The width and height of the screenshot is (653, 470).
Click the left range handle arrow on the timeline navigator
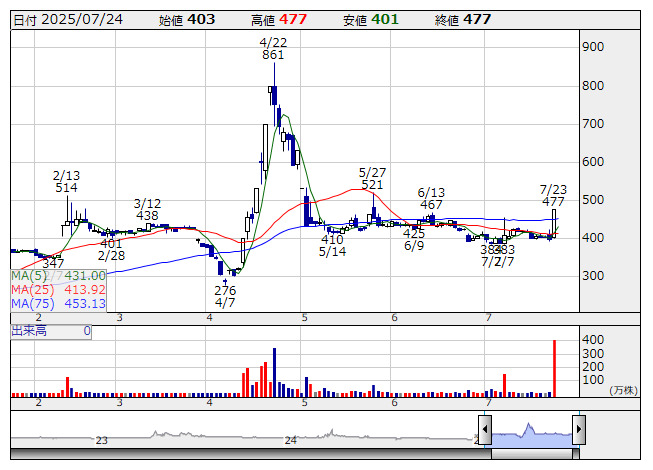pyautogui.click(x=485, y=429)
